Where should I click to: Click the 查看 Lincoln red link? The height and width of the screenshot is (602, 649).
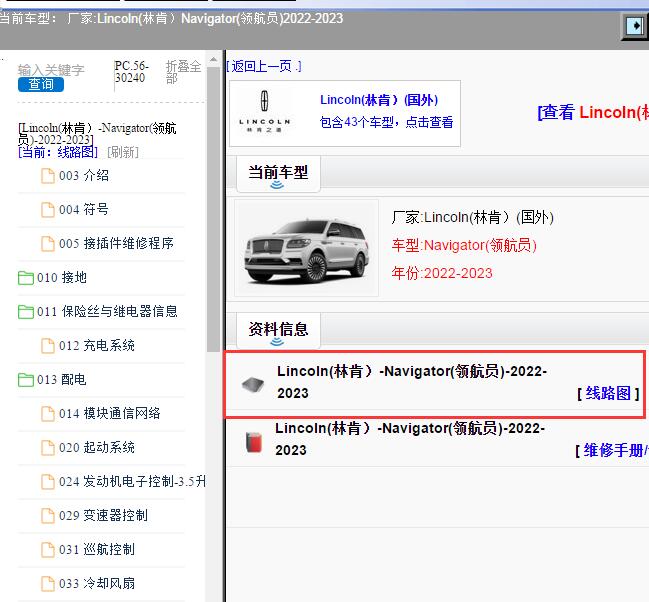[x=593, y=112]
